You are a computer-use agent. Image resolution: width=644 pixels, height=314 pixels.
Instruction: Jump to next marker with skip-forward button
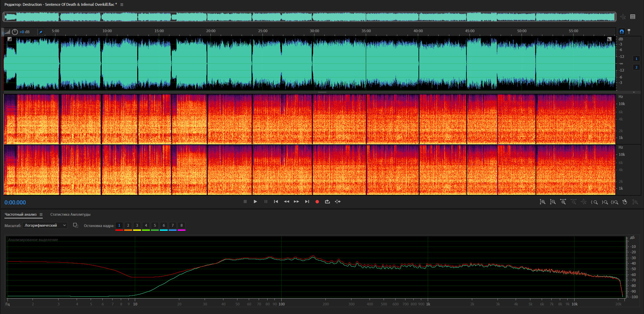307,202
